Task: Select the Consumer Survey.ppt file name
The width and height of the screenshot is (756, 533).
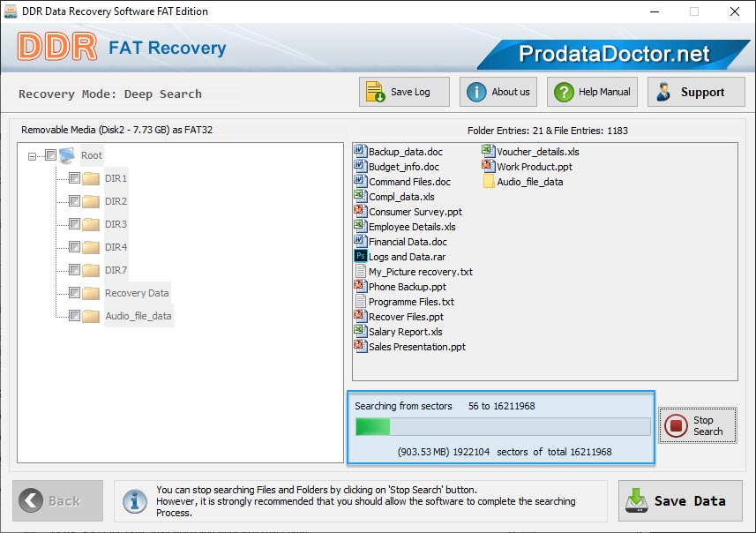Action: (x=415, y=212)
